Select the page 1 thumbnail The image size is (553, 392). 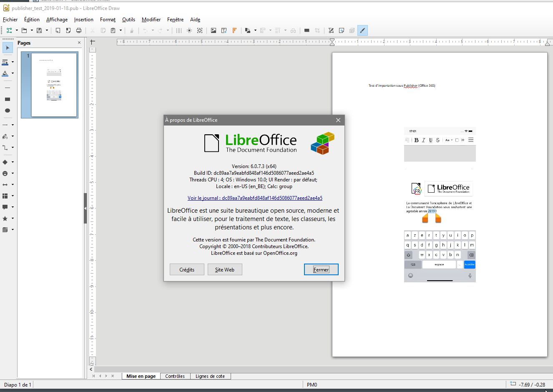[x=54, y=85]
